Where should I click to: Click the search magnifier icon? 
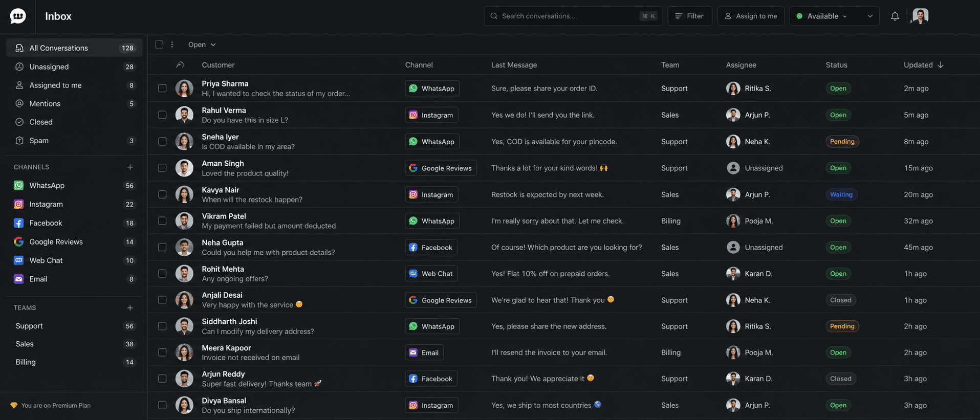[494, 16]
